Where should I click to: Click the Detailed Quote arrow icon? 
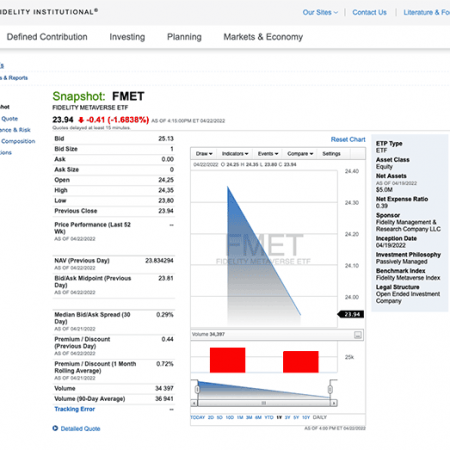pos(55,428)
